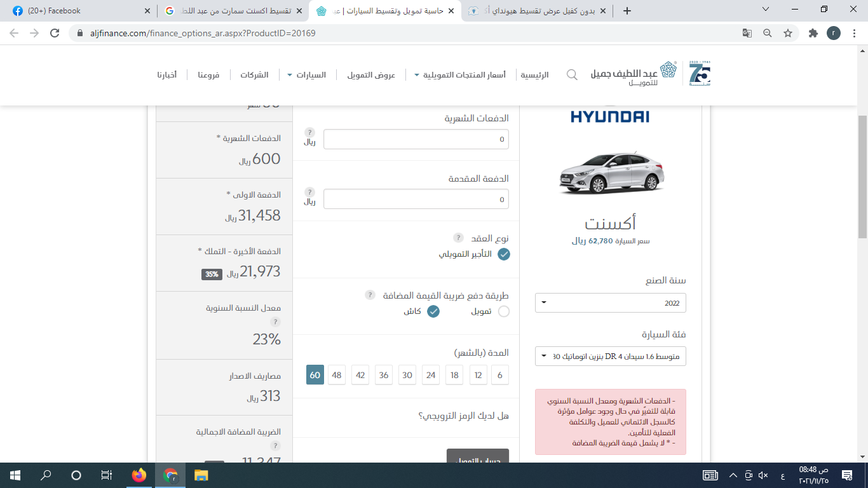Choose 12 months duration
The image size is (868, 488).
coord(478,375)
